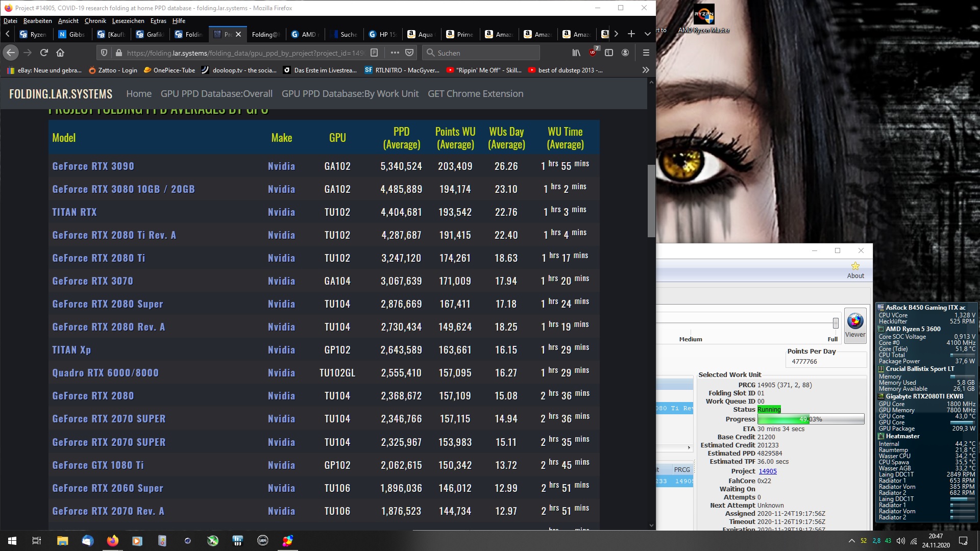
Task: Open Firefox hamburger menu
Action: [646, 53]
